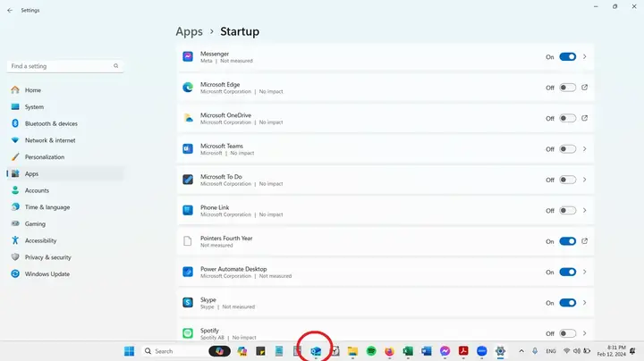Image resolution: width=644 pixels, height=361 pixels.
Task: Open the notification bell in the system tray
Action: 632,351
